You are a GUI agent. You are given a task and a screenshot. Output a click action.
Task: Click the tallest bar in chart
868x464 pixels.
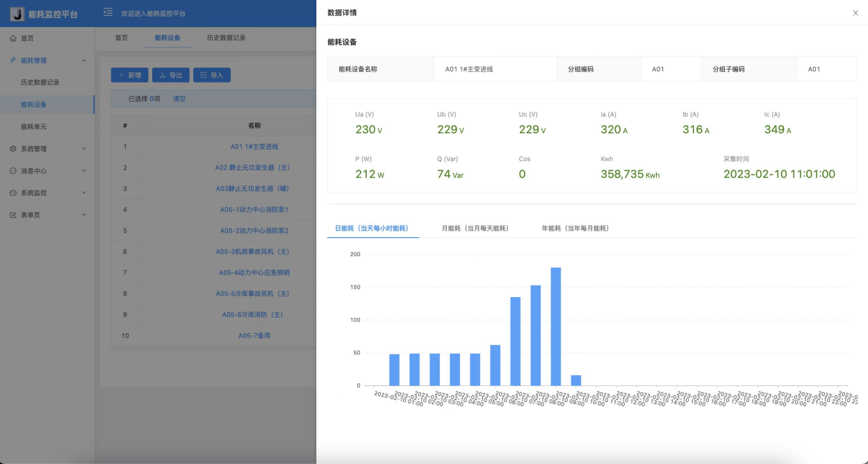[555, 326]
